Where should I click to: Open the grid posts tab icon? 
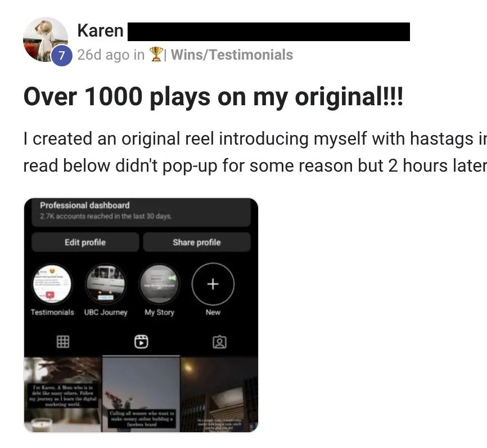pyautogui.click(x=63, y=342)
